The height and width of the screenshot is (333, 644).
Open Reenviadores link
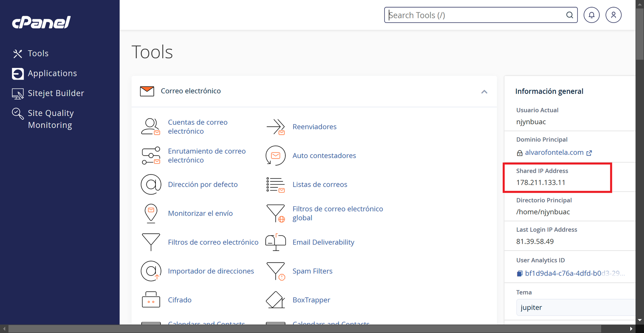(314, 127)
